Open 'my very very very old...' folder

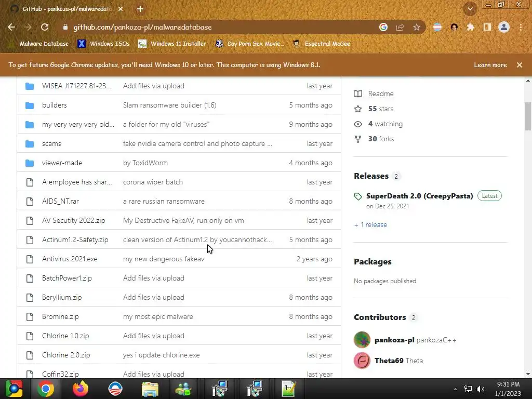[78, 125]
